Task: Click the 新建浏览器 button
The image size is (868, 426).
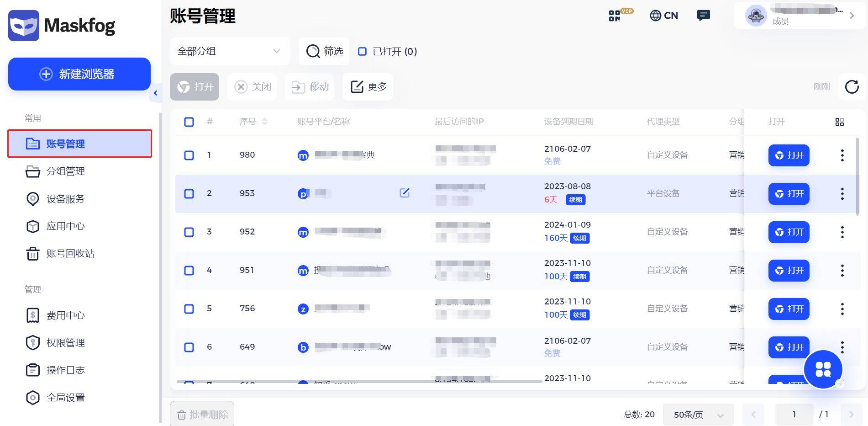Action: pyautogui.click(x=79, y=74)
